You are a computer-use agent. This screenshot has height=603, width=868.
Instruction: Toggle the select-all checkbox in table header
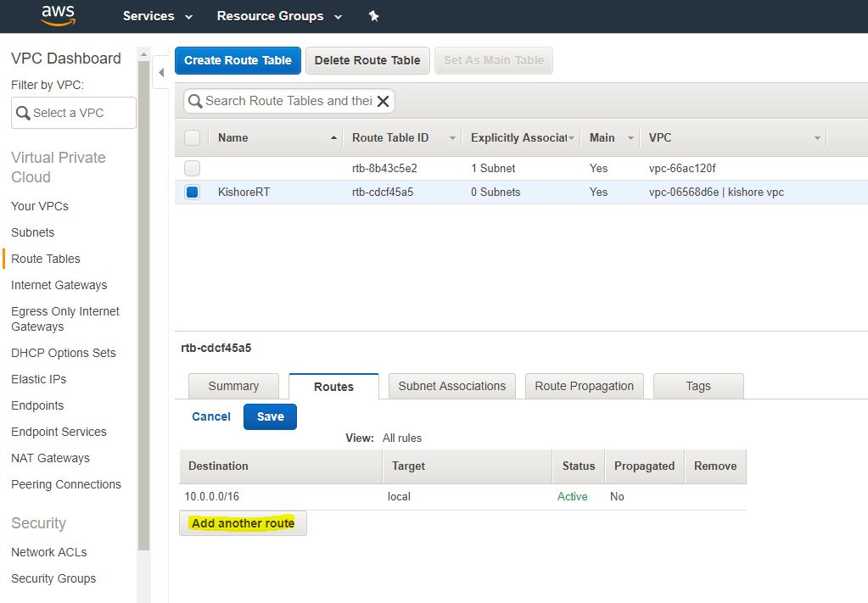193,137
